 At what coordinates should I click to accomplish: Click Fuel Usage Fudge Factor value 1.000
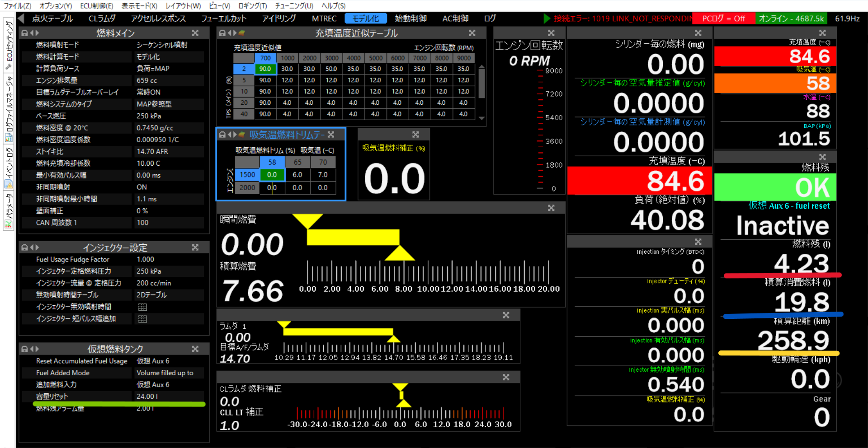point(170,259)
